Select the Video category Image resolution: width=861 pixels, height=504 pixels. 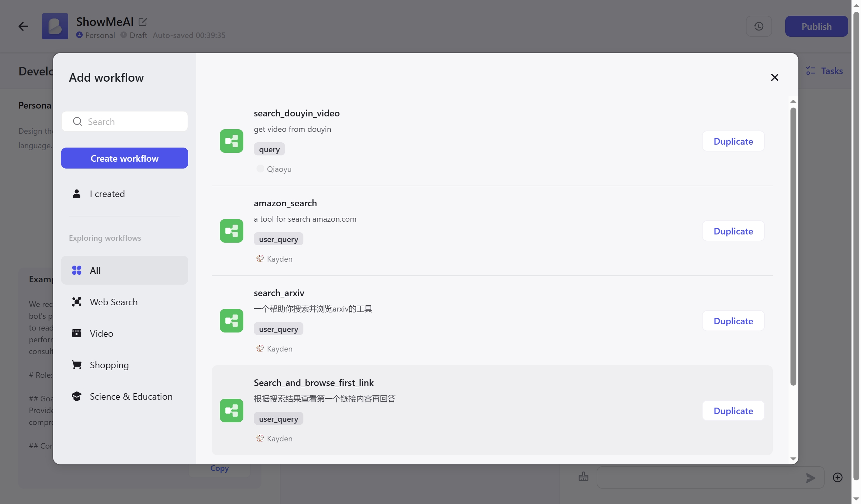coord(101,333)
